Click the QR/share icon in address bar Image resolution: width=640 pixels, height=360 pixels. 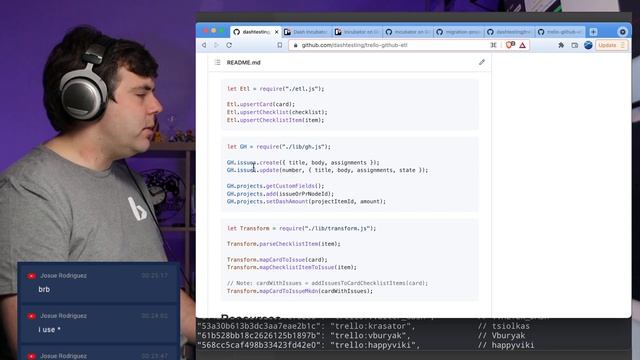pos(493,45)
